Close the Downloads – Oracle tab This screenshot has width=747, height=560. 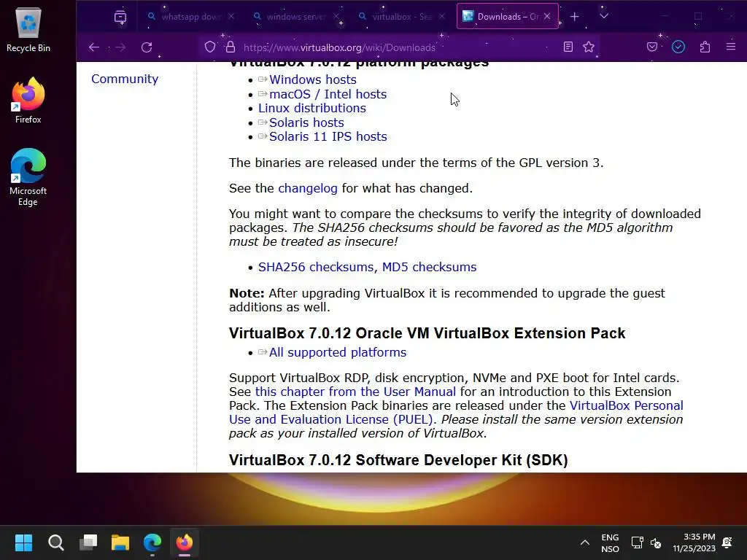point(547,16)
